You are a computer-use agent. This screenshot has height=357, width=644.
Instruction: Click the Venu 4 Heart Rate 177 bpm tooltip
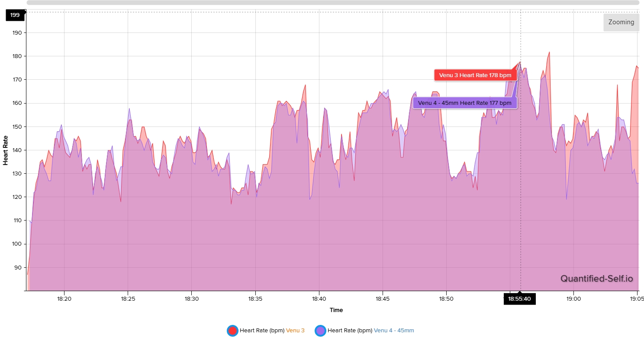[x=464, y=103]
